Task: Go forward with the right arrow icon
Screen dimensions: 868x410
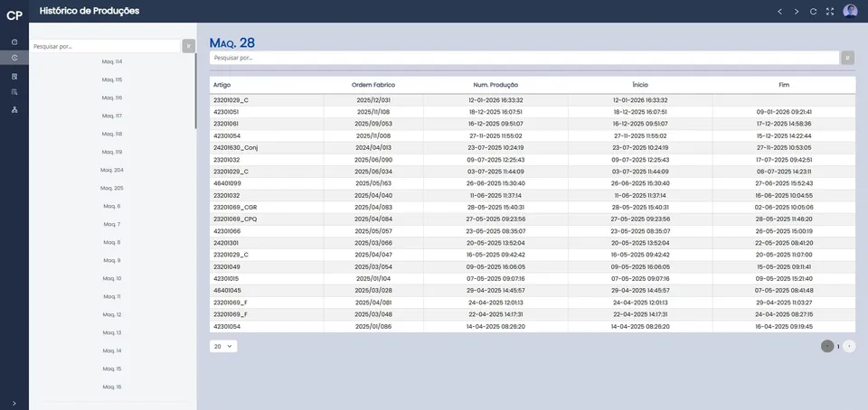Action: click(796, 11)
